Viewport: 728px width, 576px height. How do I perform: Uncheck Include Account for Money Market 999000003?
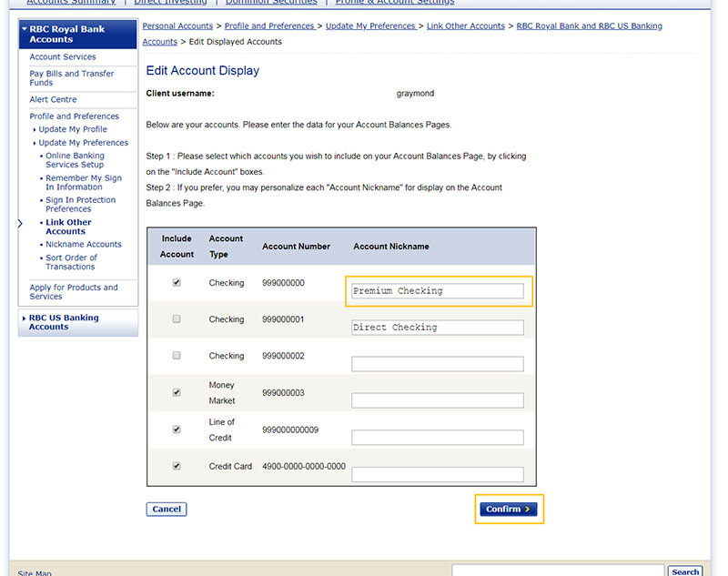pyautogui.click(x=177, y=392)
